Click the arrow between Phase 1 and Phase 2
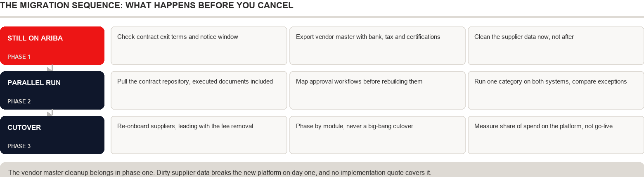Viewport: 644px width, 177px height. click(50, 68)
